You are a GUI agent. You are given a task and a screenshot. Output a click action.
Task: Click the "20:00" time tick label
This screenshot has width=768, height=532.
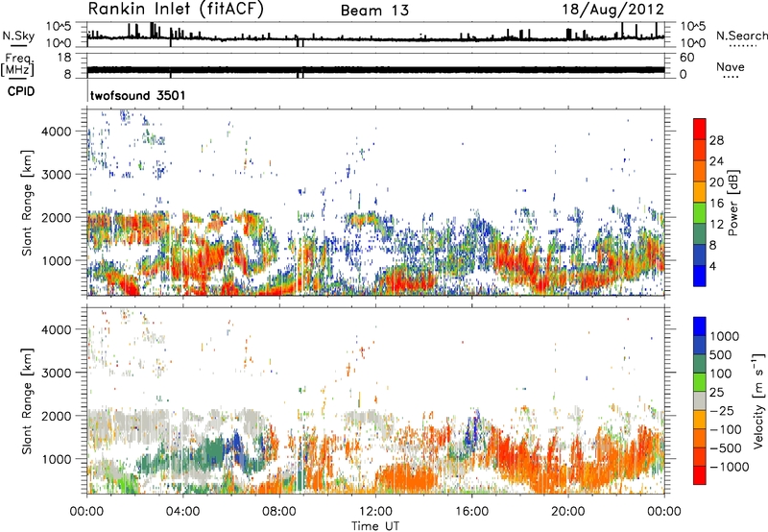568,512
